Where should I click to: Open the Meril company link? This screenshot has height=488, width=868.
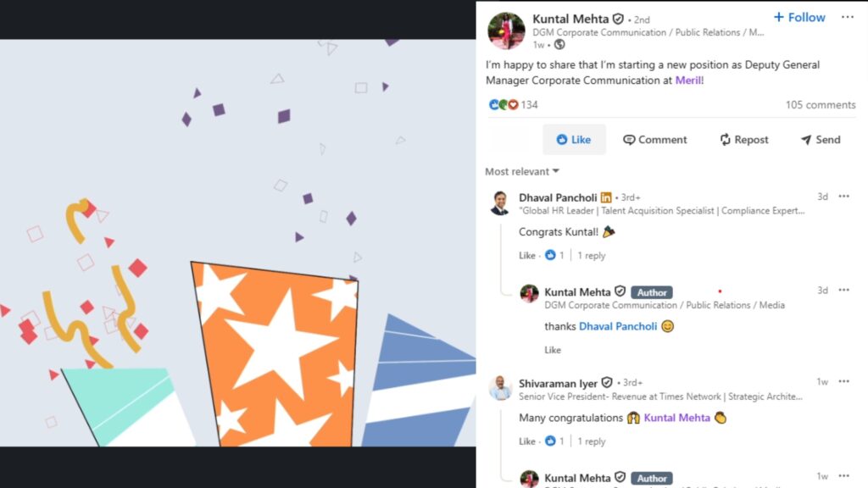coord(688,80)
